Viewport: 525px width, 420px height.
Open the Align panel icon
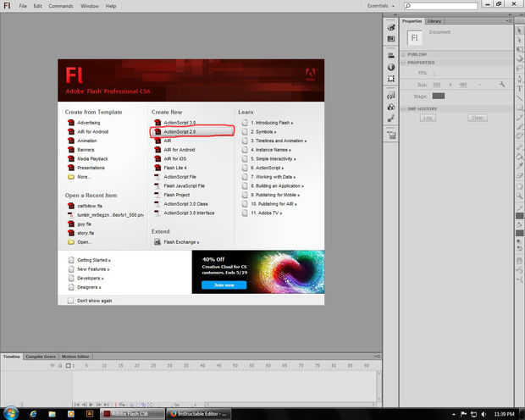point(390,56)
